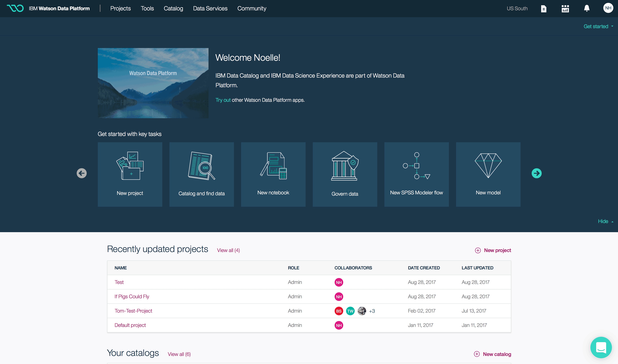Click TW collaborator avatar in Tom-Test-Project row
Viewport: 618px width, 364px height.
350,311
